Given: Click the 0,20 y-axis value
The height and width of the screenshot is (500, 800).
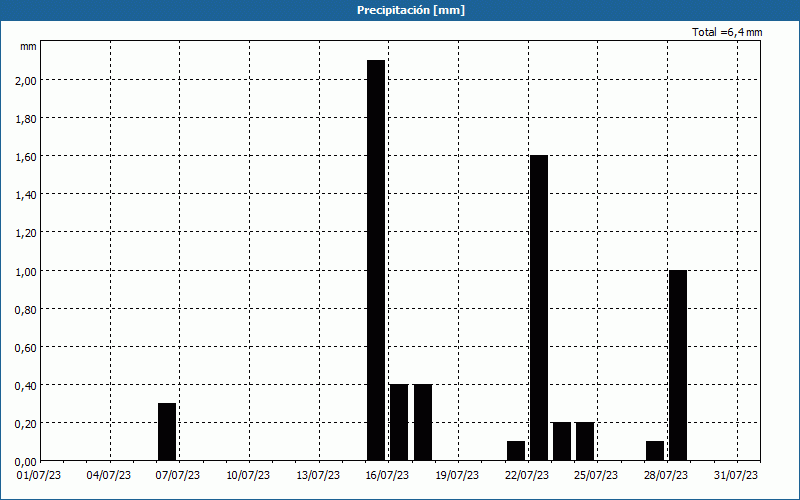Looking at the screenshot, I should point(26,423).
